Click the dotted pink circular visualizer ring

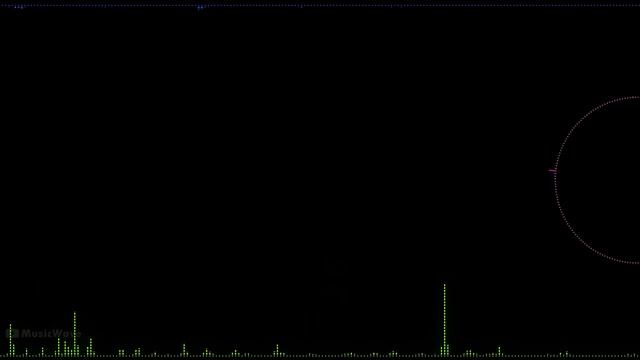click(597, 180)
